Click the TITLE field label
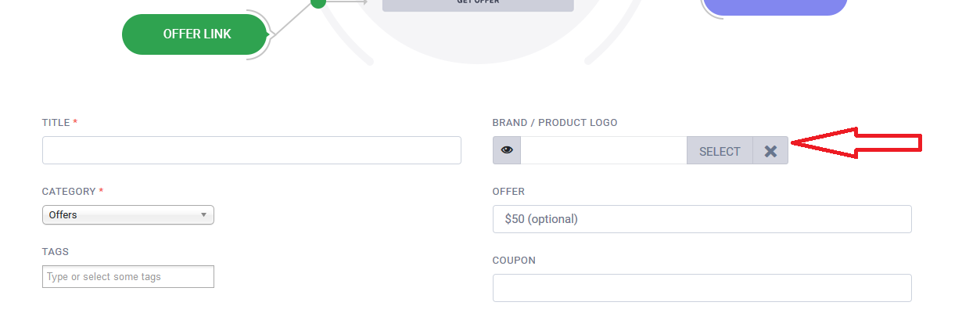The image size is (980, 313). coord(56,123)
